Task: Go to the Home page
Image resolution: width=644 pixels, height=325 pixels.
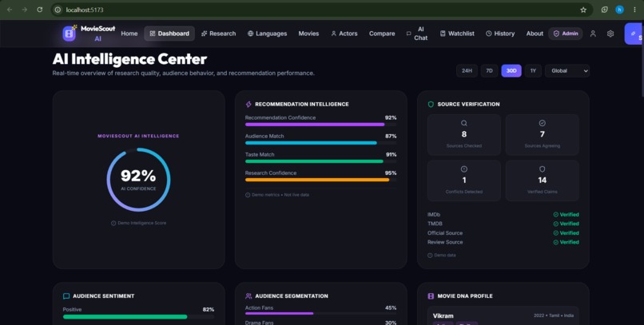Action: (129, 34)
